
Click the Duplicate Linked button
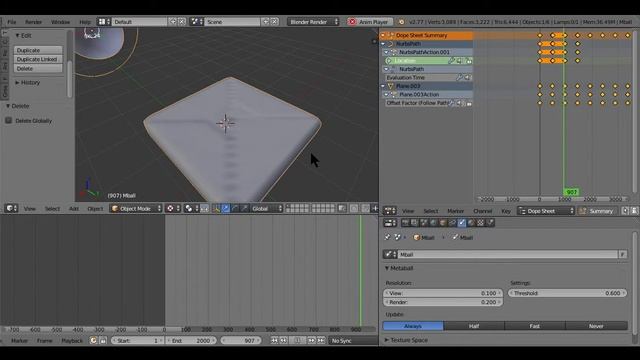pos(38,59)
